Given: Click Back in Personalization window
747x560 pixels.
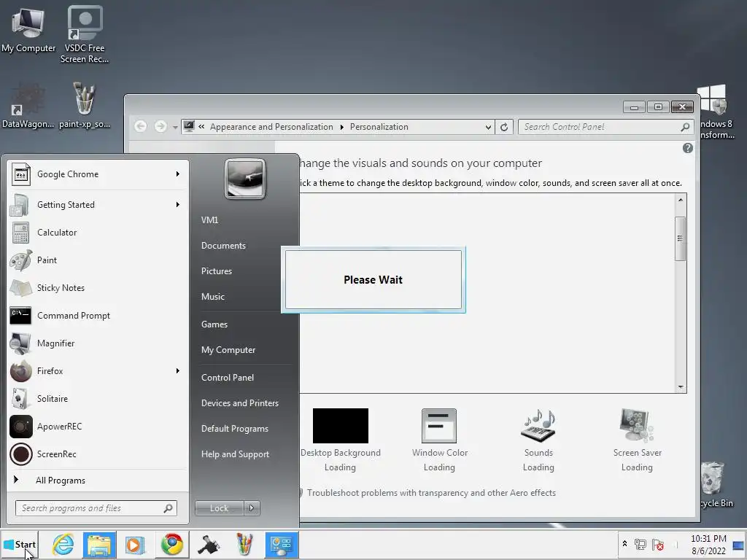Looking at the screenshot, I should click(140, 126).
